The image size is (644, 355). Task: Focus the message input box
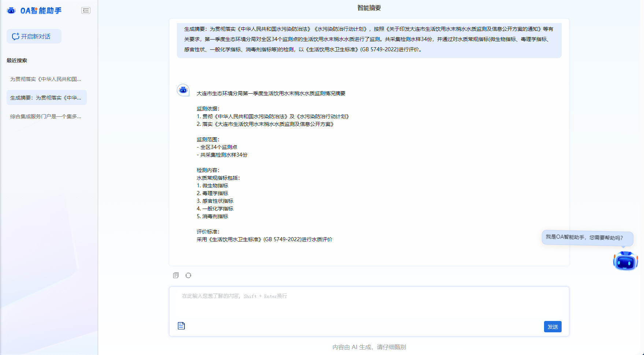click(369, 303)
